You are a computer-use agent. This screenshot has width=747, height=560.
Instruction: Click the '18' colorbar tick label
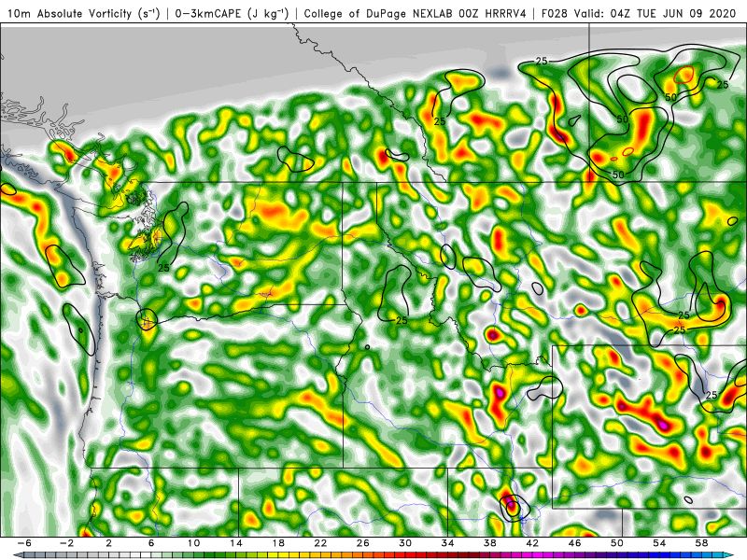coord(278,543)
